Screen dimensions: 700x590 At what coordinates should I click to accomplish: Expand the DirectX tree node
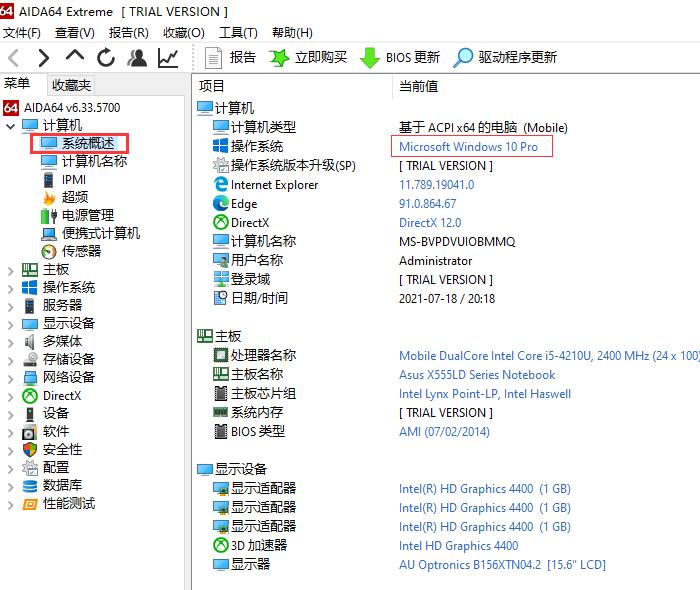11,396
